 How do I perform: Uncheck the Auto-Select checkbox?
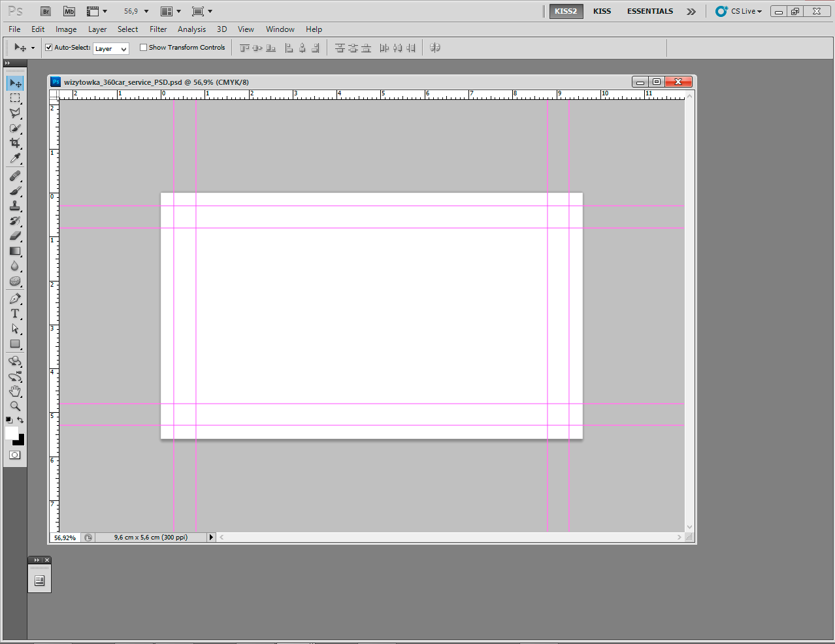pos(48,47)
